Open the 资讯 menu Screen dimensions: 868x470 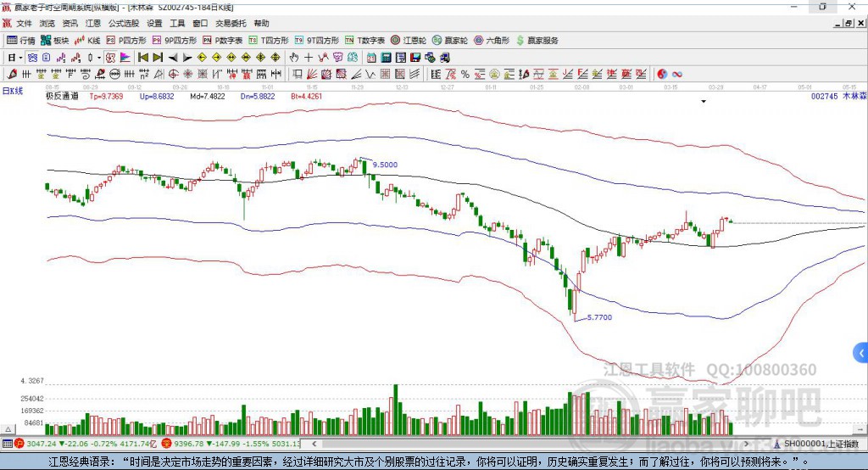click(70, 23)
